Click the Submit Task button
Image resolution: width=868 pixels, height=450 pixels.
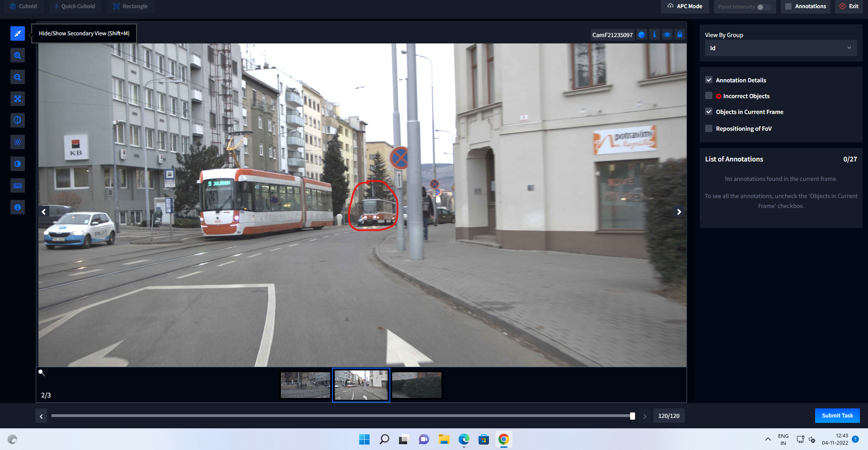click(x=837, y=416)
